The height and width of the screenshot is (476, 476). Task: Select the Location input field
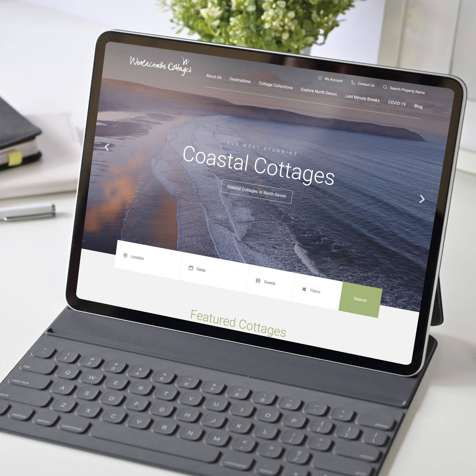point(148,257)
